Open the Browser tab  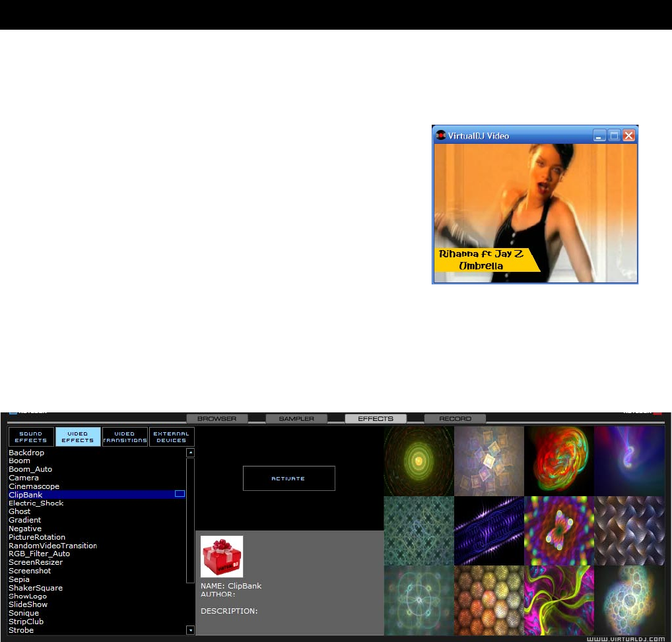pos(217,418)
